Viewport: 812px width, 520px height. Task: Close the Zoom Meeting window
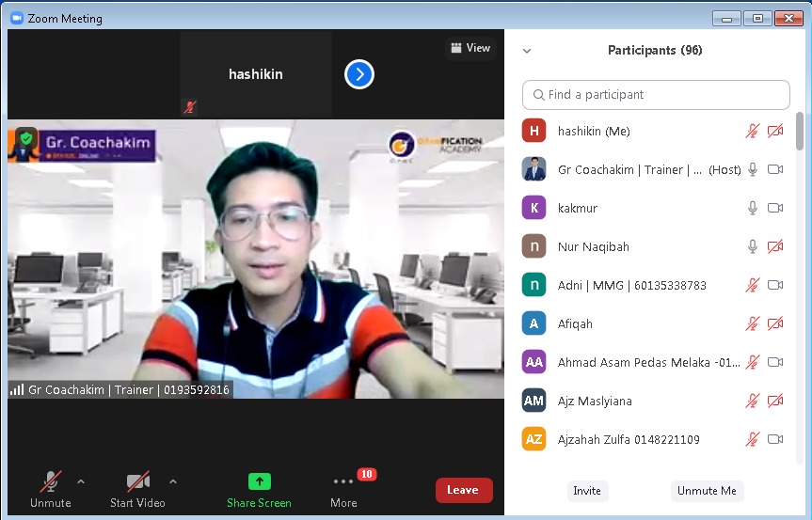(x=788, y=19)
